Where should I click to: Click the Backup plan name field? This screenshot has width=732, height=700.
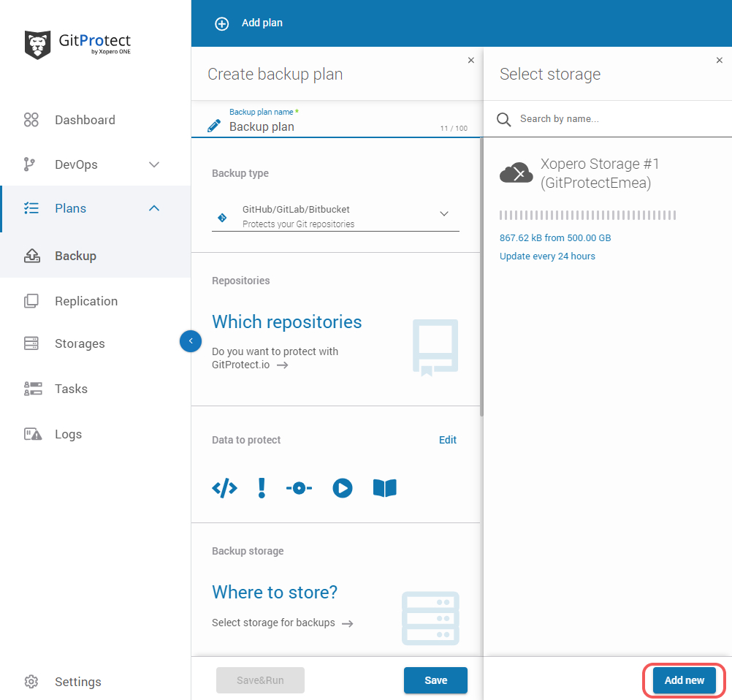pyautogui.click(x=335, y=121)
